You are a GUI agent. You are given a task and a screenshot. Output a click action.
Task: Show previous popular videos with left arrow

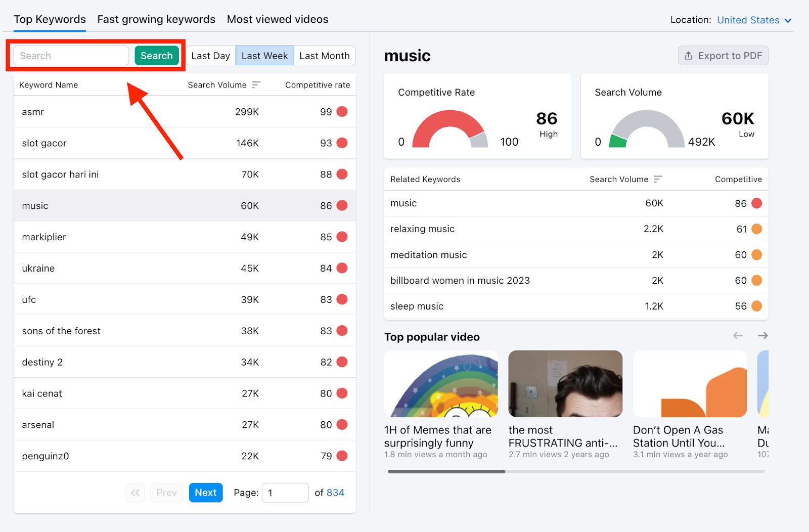click(x=738, y=335)
